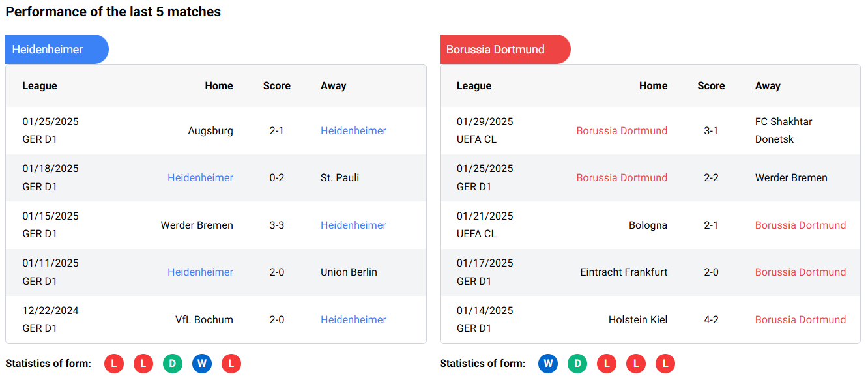This screenshot has width=868, height=378.
Task: Select the last L badge in Dortmund's form
Action: [x=665, y=364]
